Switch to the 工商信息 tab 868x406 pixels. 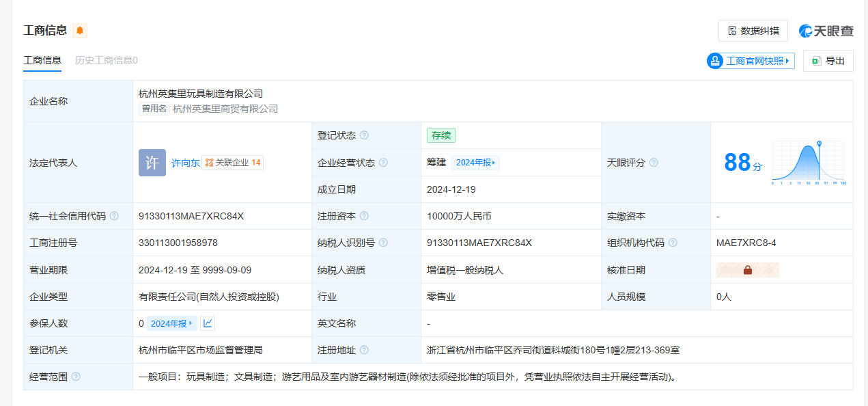tap(42, 60)
